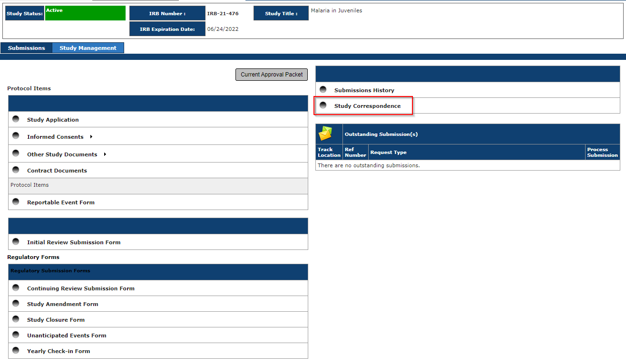This screenshot has width=626, height=364.
Task: Click the bullet icon beside Yearly Check-in Form
Action: click(x=16, y=350)
